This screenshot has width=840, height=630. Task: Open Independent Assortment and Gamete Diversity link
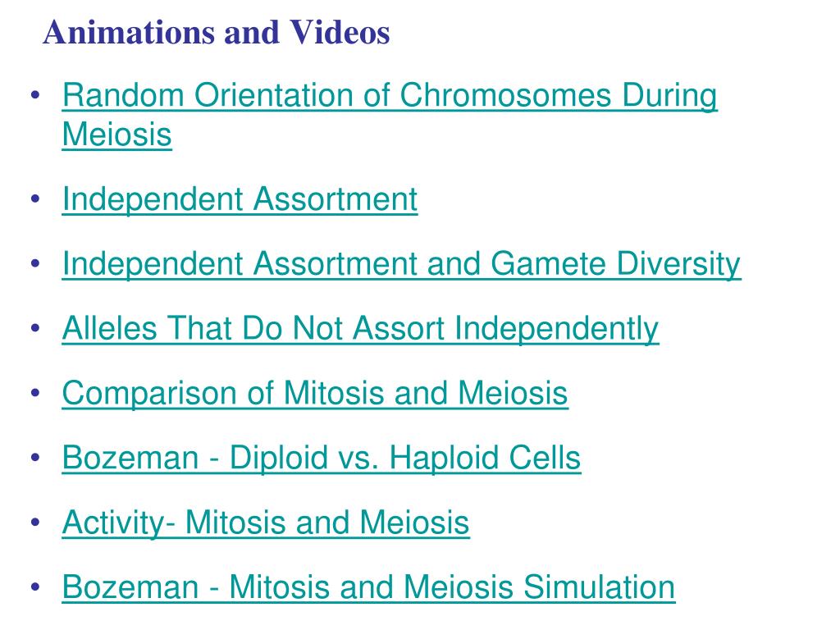coord(401,264)
